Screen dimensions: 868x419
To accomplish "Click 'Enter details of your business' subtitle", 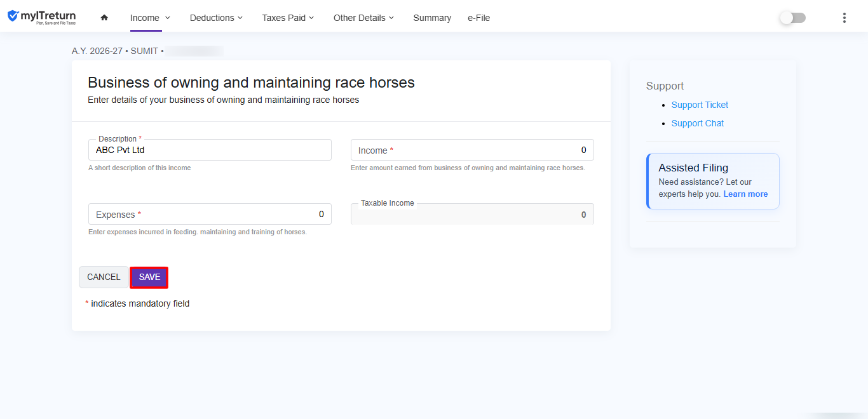I will 223,100.
